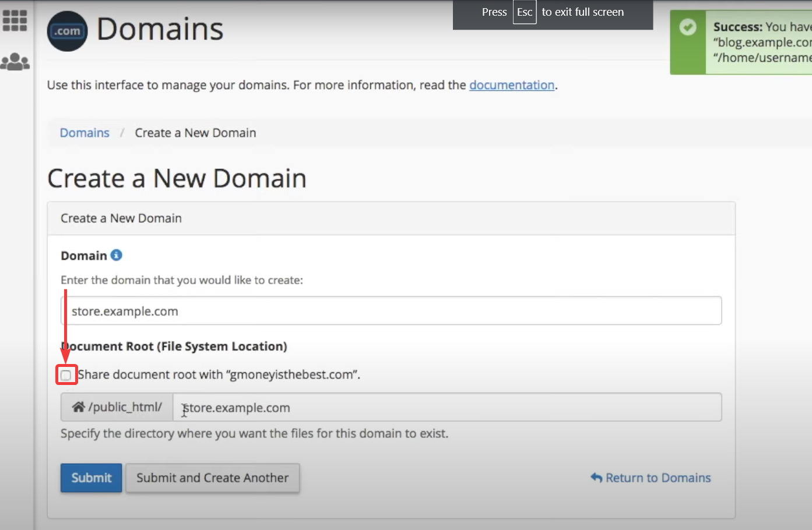Click the Domain info icon

[x=116, y=255]
